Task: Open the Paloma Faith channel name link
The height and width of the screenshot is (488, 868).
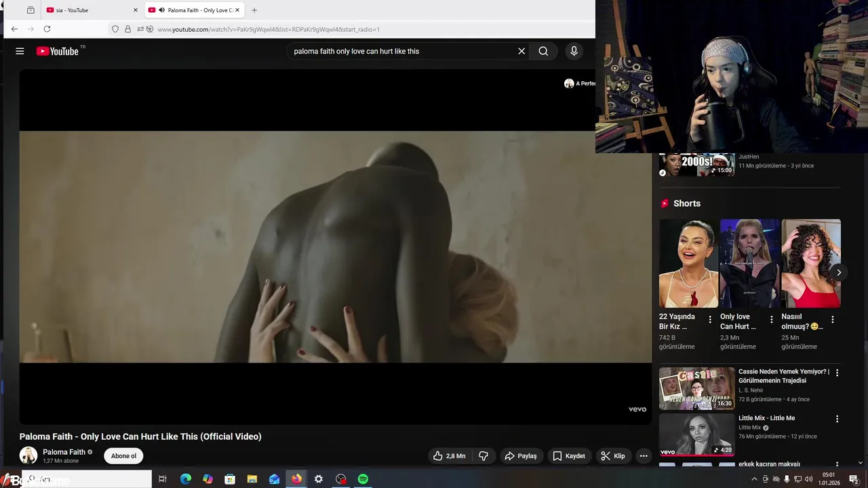Action: (64, 452)
